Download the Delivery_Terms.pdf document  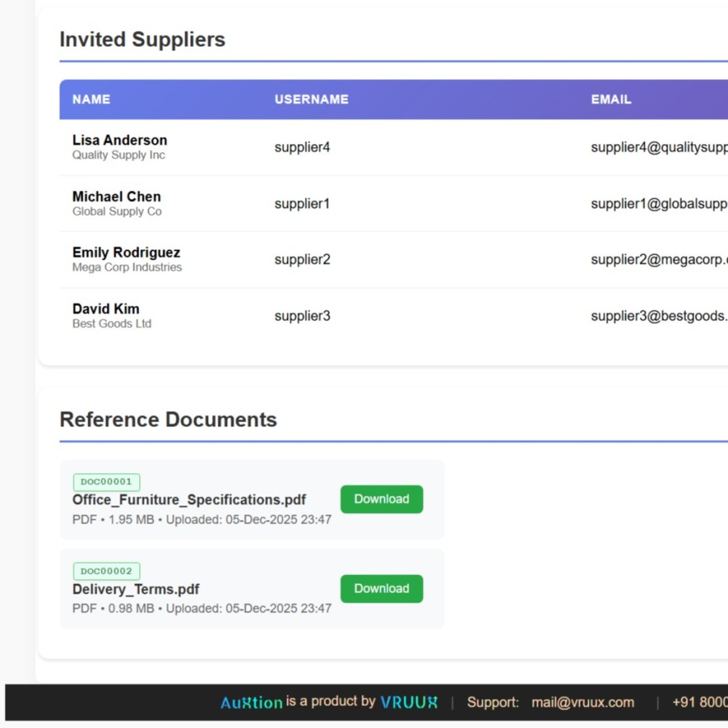(381, 589)
